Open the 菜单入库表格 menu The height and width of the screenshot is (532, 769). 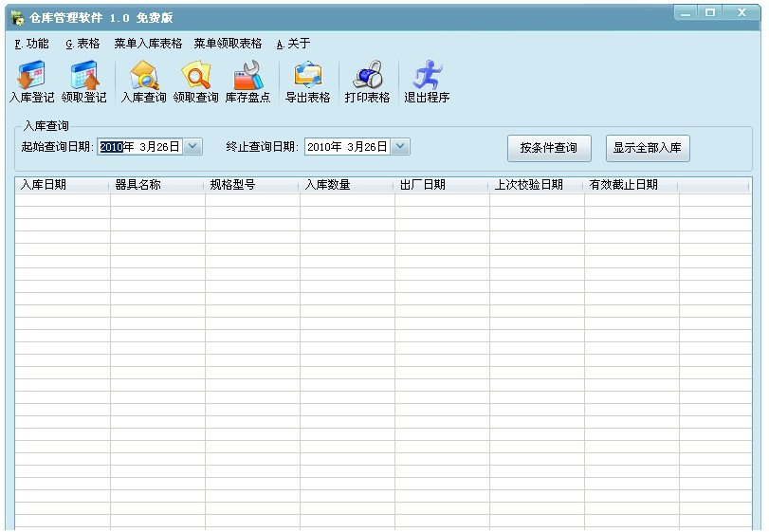click(x=148, y=44)
